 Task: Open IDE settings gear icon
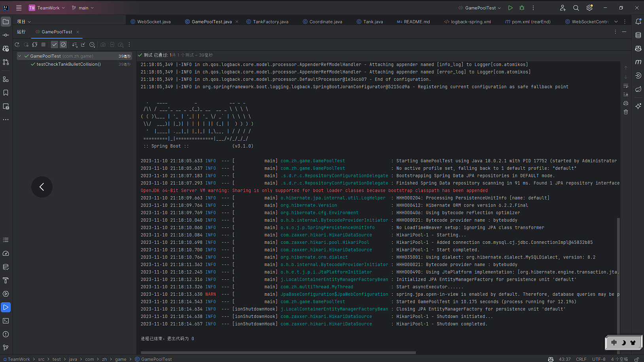pyautogui.click(x=589, y=8)
